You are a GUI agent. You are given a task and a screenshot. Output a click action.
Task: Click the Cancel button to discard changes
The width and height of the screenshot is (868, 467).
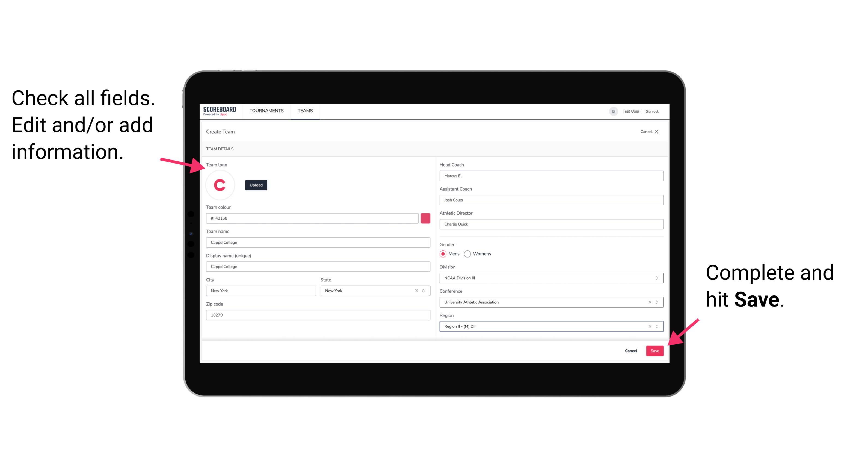coord(631,350)
